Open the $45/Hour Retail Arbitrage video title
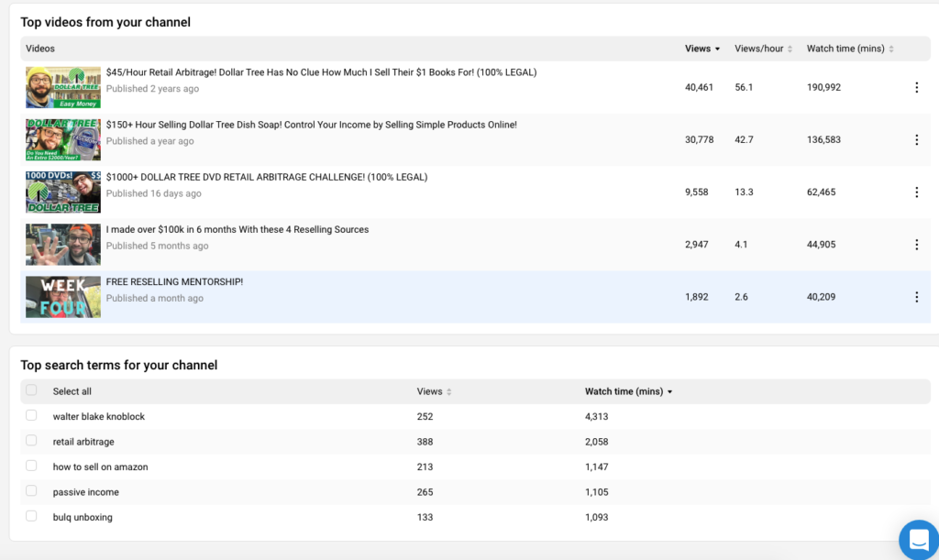 pos(321,72)
